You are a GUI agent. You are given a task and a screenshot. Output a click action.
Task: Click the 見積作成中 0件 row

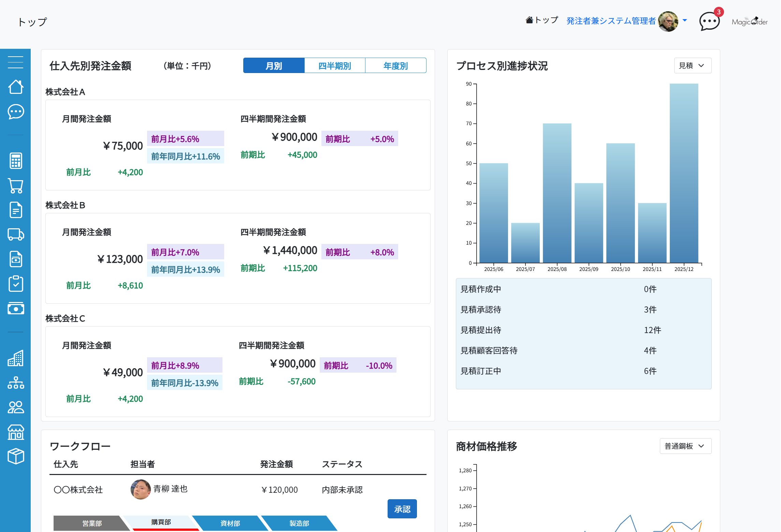tap(583, 289)
